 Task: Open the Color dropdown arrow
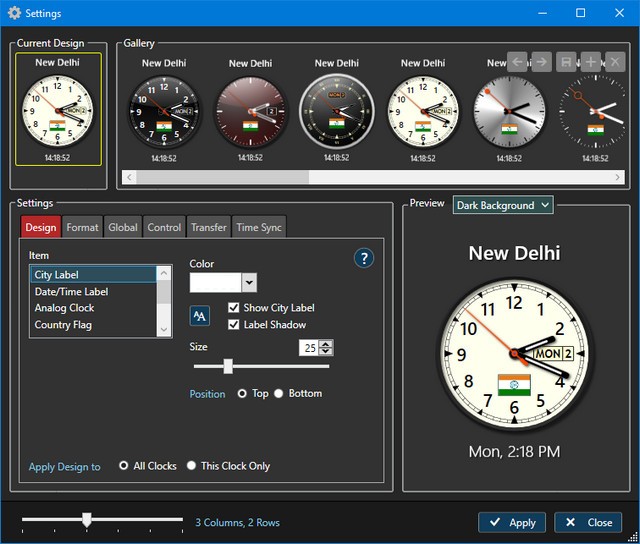[248, 283]
